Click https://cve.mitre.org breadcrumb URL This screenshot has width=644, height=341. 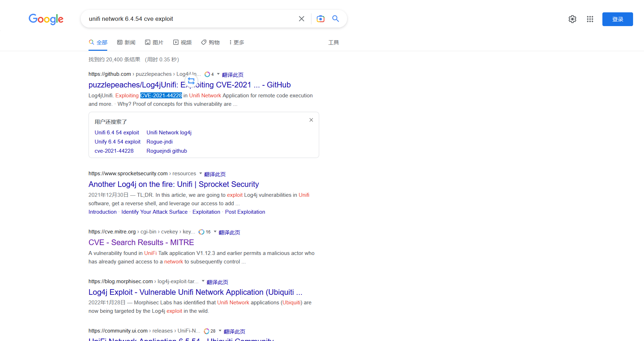pos(112,232)
